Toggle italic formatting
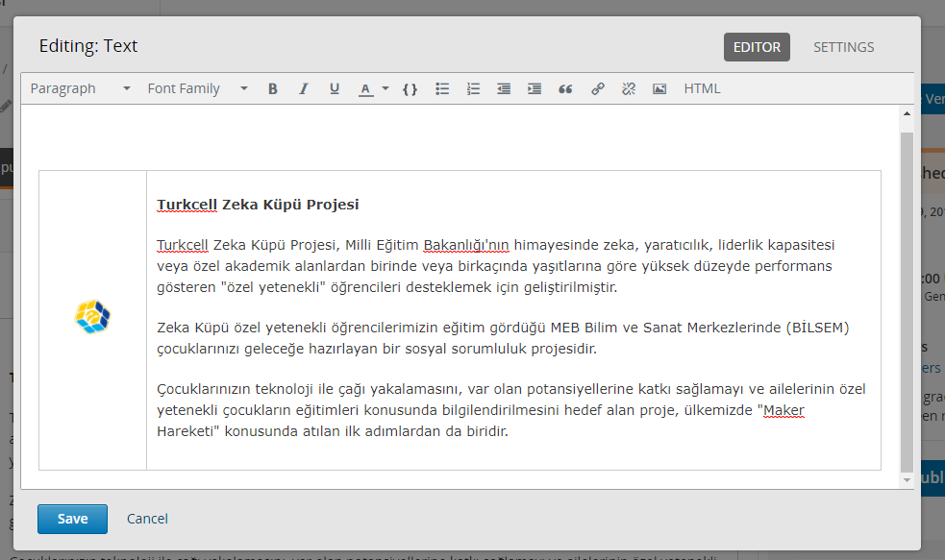Screen dimensions: 945x560 [303, 89]
